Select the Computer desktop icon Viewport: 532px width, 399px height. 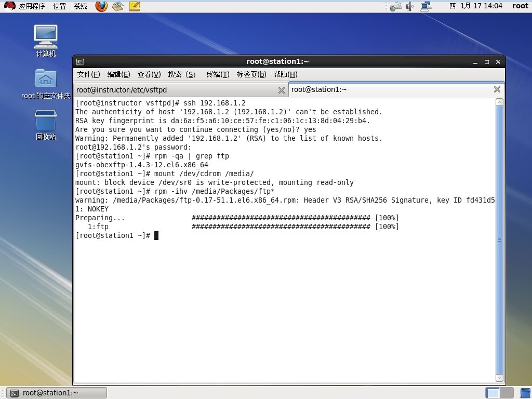pos(46,41)
